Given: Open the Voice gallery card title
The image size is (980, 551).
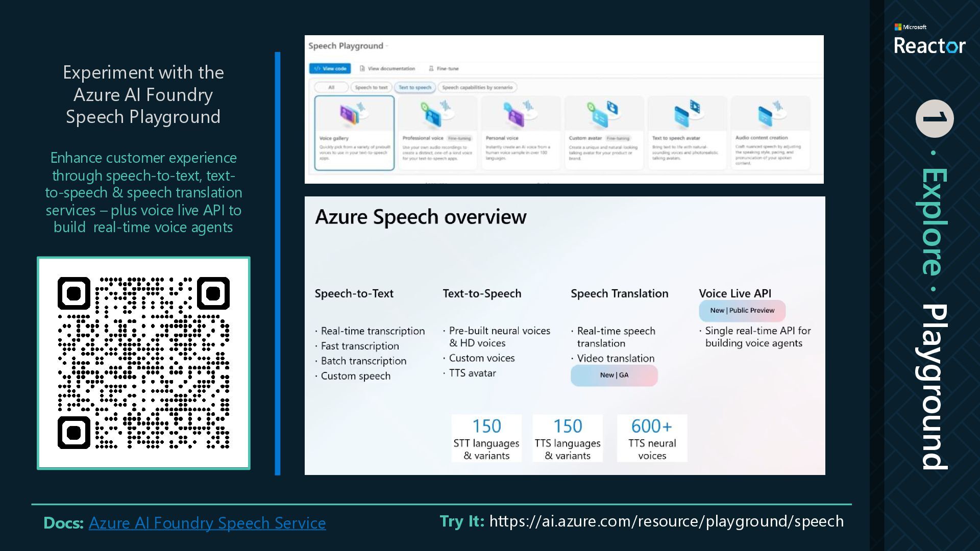Looking at the screenshot, I should pyautogui.click(x=334, y=138).
